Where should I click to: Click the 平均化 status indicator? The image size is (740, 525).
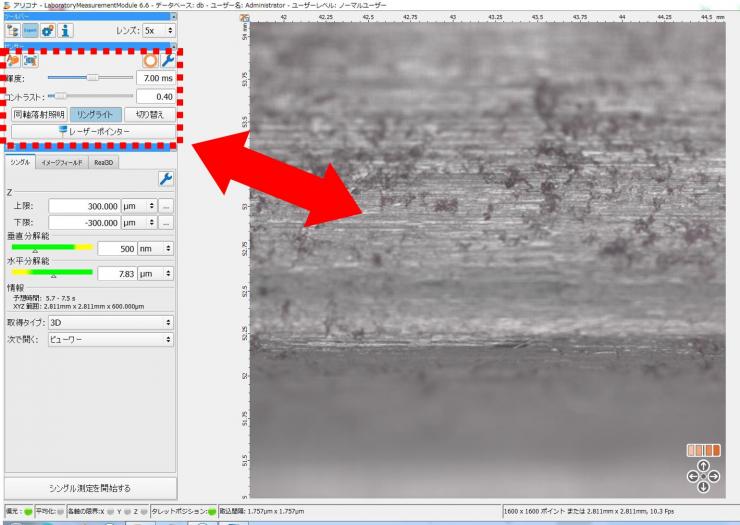60,511
